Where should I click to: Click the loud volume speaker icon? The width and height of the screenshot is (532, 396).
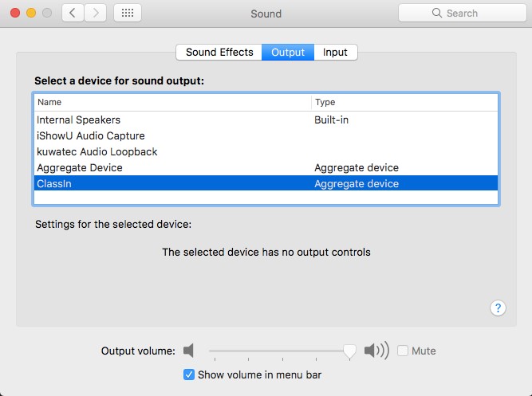coord(376,351)
